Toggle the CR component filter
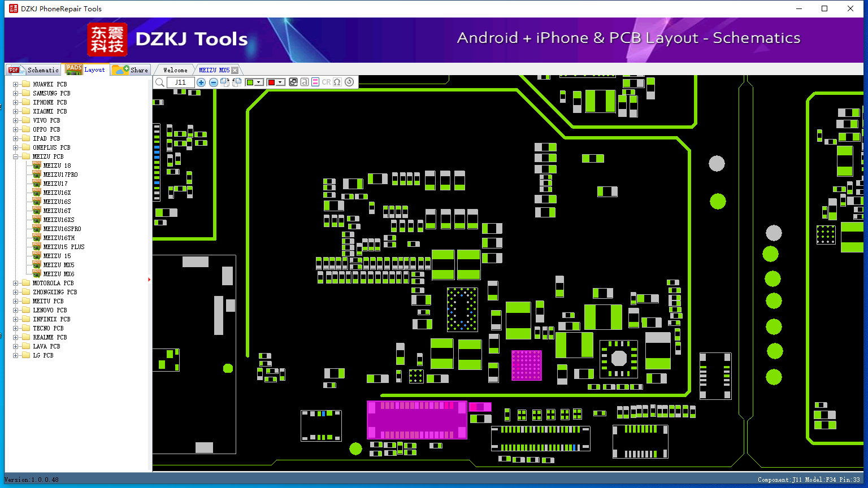Screen dimensions: 868x488 (x=326, y=82)
